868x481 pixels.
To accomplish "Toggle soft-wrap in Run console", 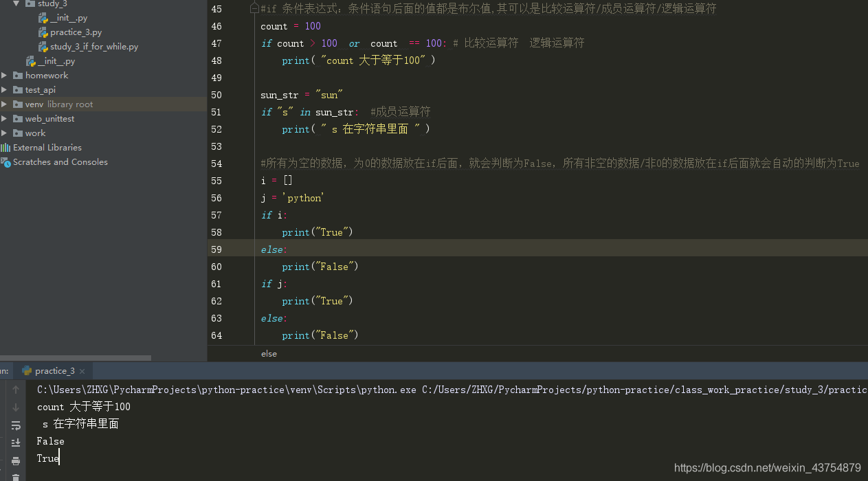I will click(16, 425).
